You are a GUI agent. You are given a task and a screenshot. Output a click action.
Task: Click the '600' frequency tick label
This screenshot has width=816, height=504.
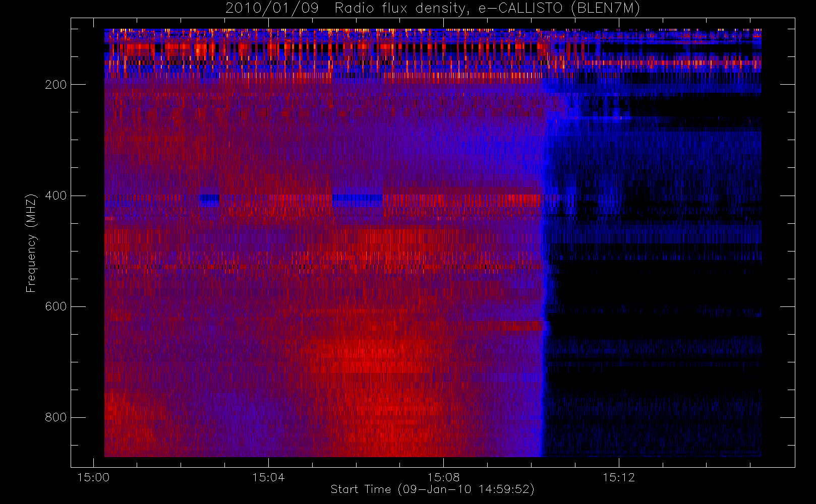click(x=56, y=306)
